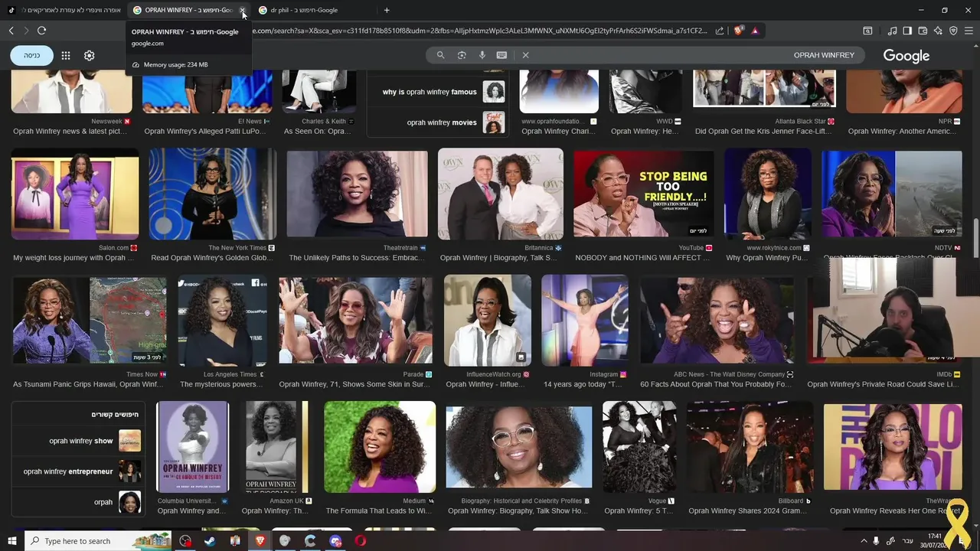Screen dimensions: 980x551
Task: Click the taskbar 'Type here to search' box
Action: (x=98, y=541)
